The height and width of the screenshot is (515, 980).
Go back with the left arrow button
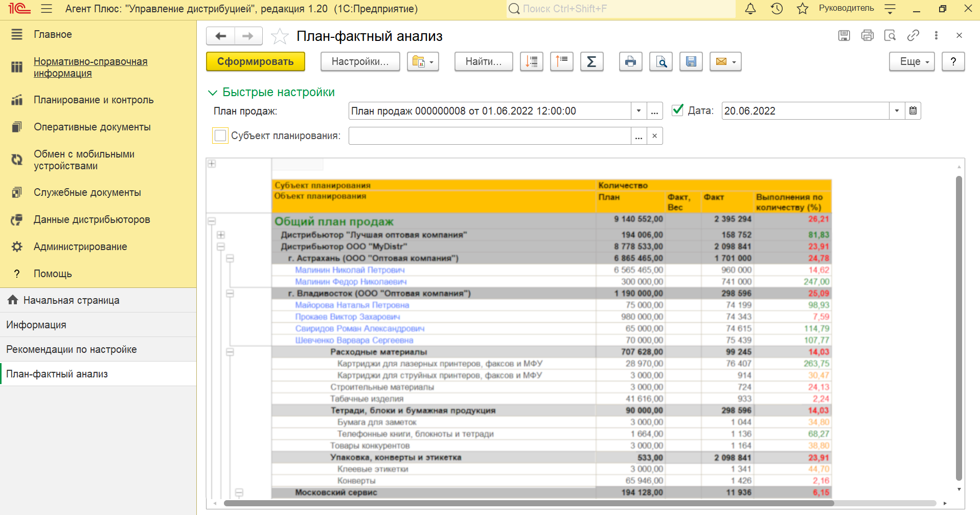pyautogui.click(x=220, y=36)
